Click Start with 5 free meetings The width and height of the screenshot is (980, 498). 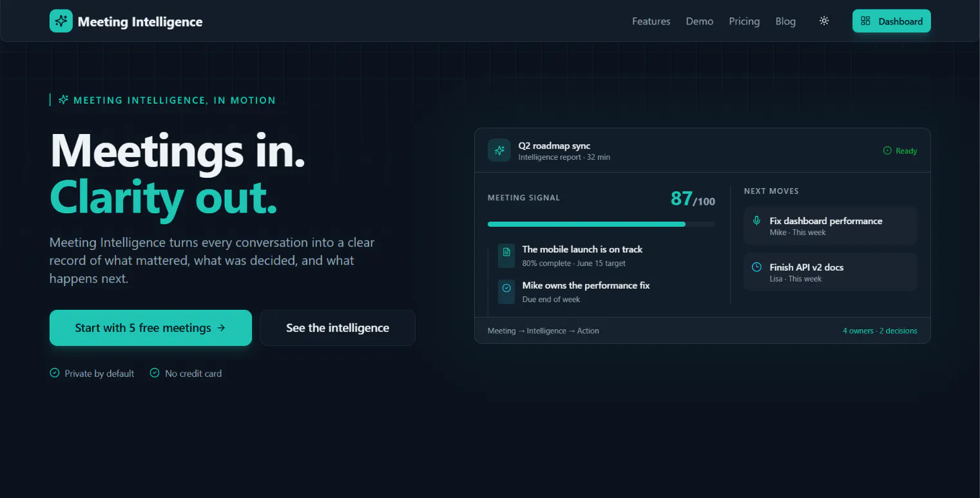(x=151, y=328)
